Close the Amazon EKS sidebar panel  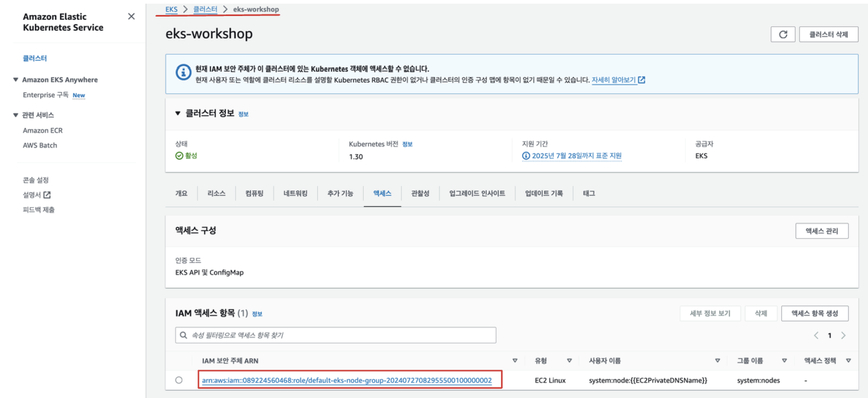pyautogui.click(x=131, y=17)
